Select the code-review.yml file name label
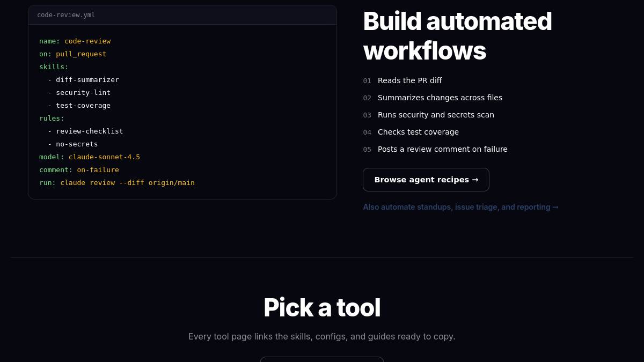This screenshot has height=362, width=644. coord(66,15)
